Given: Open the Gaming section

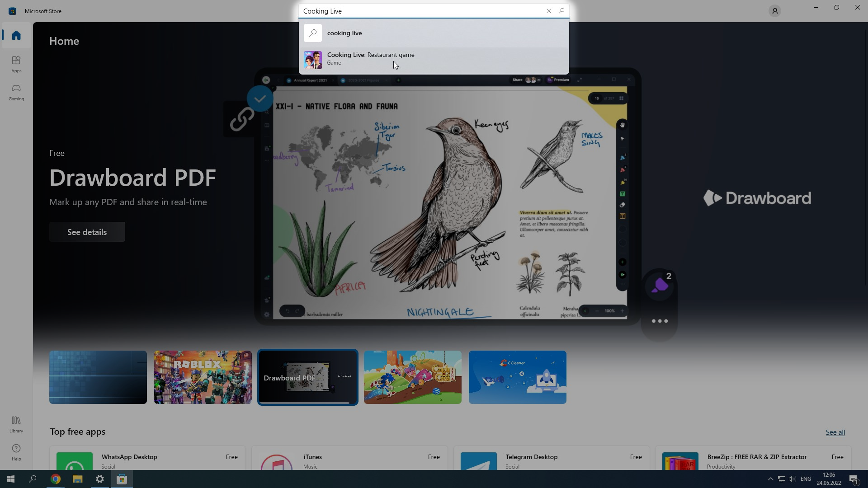Looking at the screenshot, I should 16,92.
